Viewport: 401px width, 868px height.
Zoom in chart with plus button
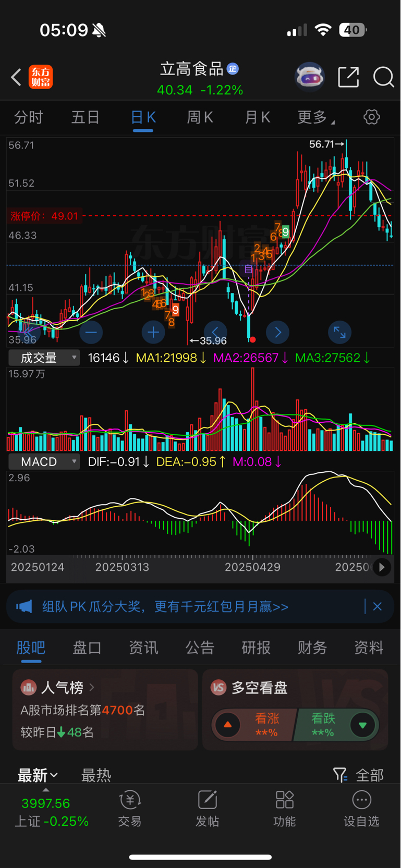[153, 332]
